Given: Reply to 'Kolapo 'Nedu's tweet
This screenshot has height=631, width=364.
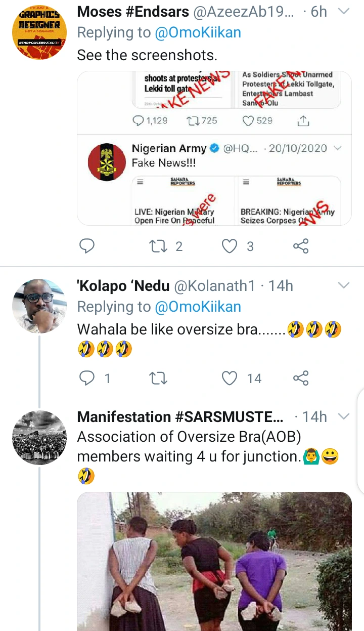Looking at the screenshot, I should tap(87, 377).
